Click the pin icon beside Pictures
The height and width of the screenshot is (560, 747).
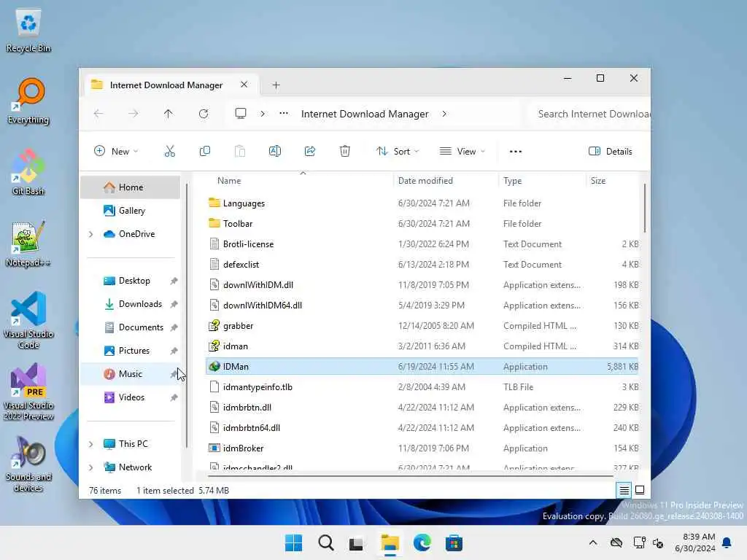174,351
